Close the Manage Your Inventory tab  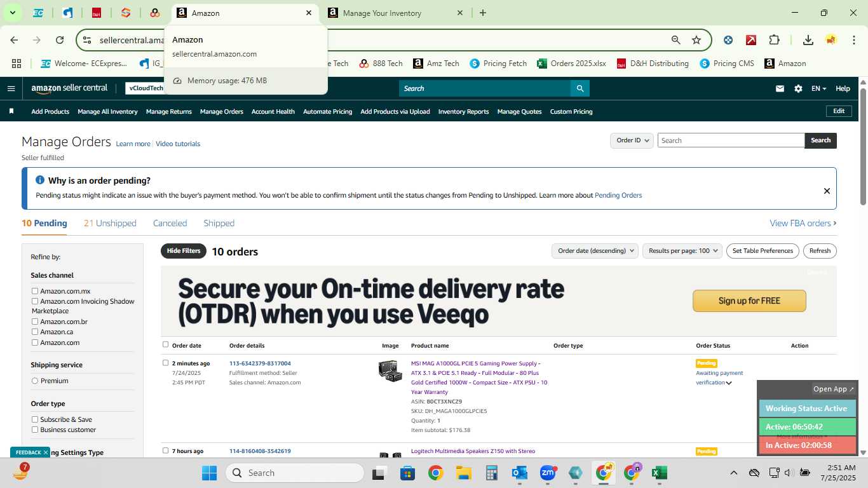tap(460, 13)
